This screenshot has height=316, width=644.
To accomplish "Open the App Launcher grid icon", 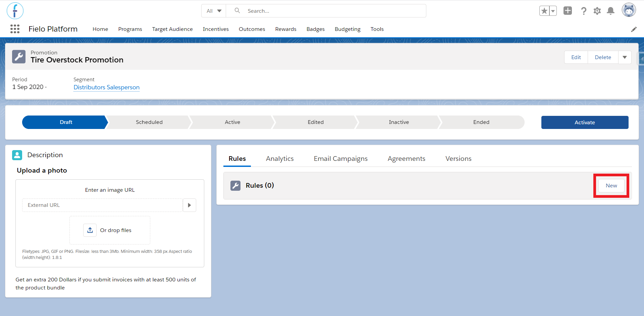I will pos(15,29).
